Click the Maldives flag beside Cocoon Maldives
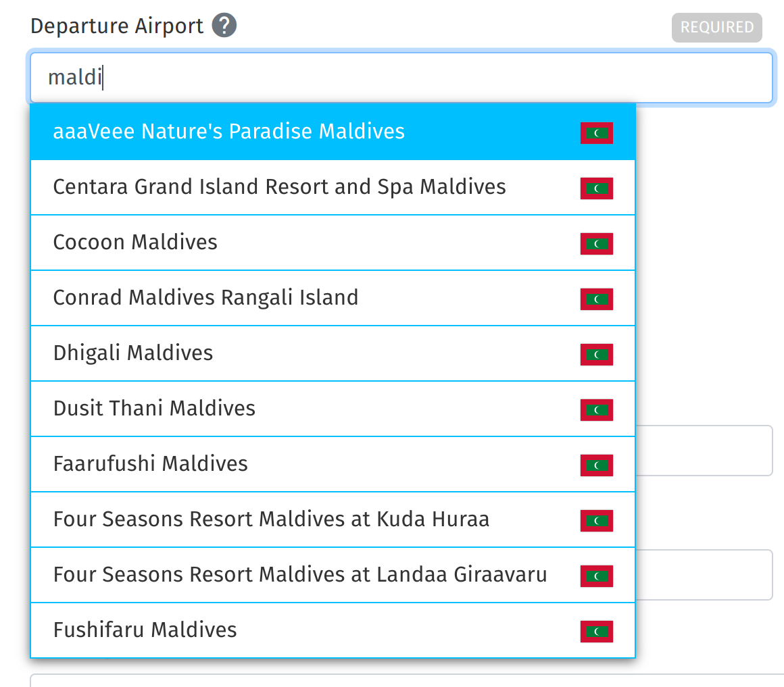The height and width of the screenshot is (687, 784). [x=597, y=244]
